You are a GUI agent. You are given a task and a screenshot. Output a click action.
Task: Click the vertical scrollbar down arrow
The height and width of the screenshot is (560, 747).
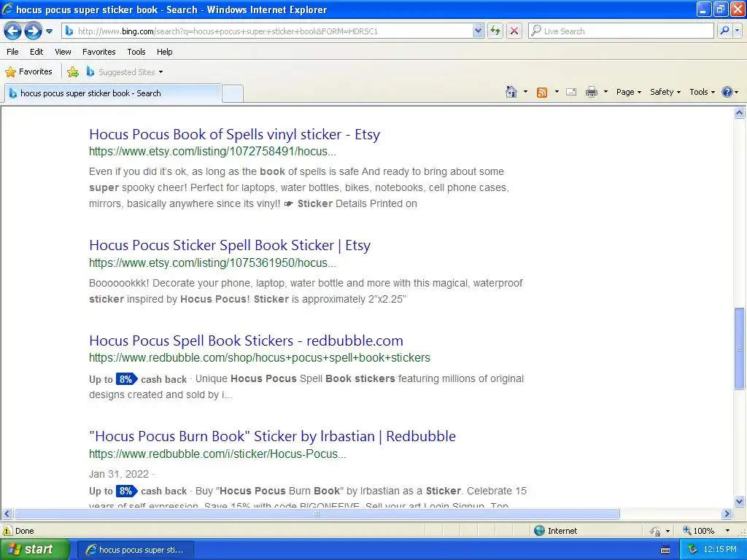pos(740,501)
